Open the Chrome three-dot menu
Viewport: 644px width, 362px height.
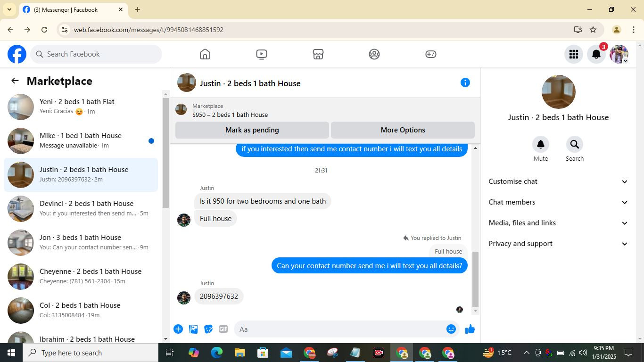tap(633, 30)
